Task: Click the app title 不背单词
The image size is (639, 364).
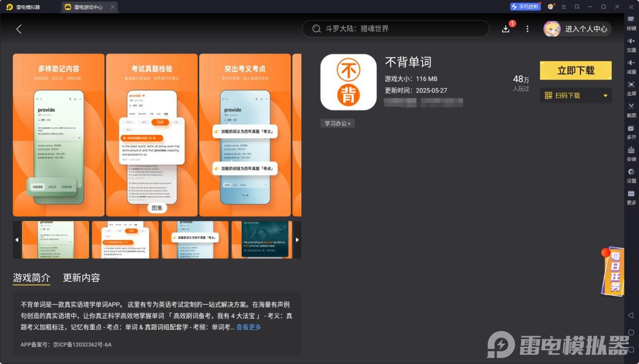Action: tap(408, 62)
